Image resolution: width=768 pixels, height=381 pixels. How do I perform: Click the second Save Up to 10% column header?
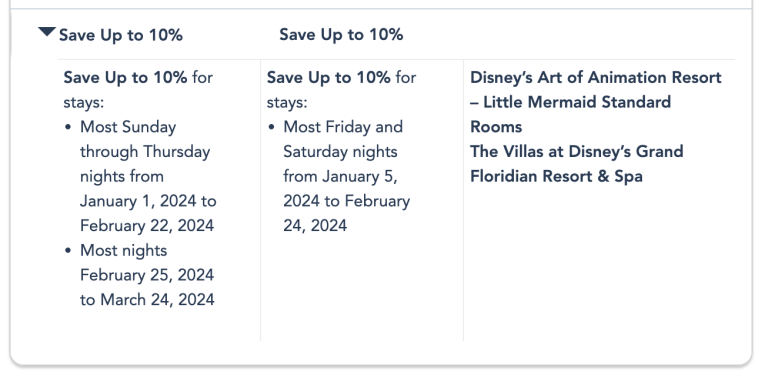341,35
